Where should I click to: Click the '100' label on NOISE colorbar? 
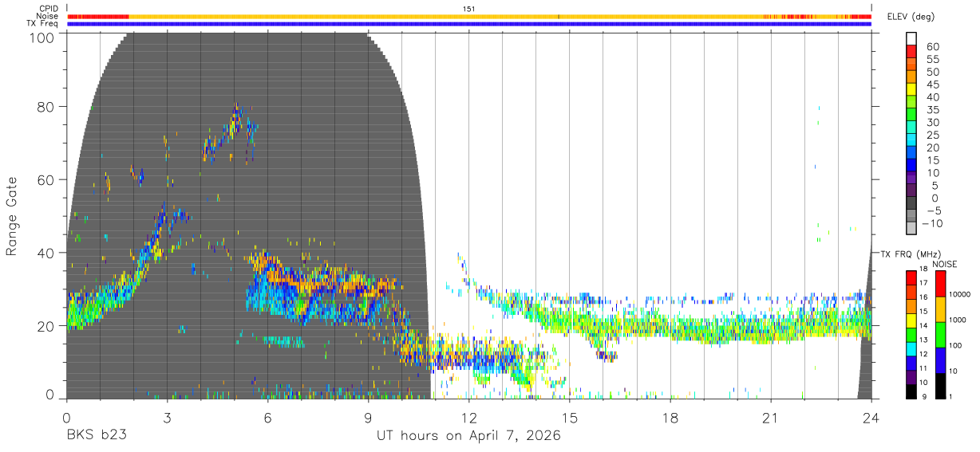pos(955,345)
